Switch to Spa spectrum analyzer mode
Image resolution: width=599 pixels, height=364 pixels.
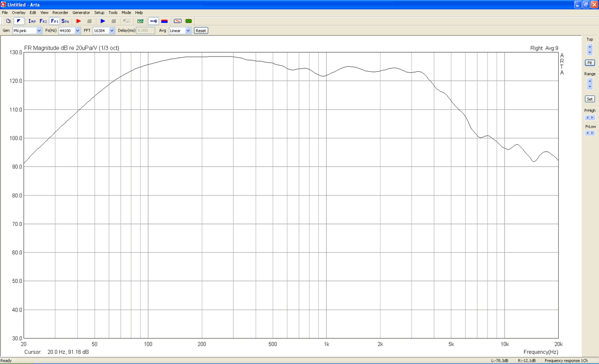[x=65, y=21]
